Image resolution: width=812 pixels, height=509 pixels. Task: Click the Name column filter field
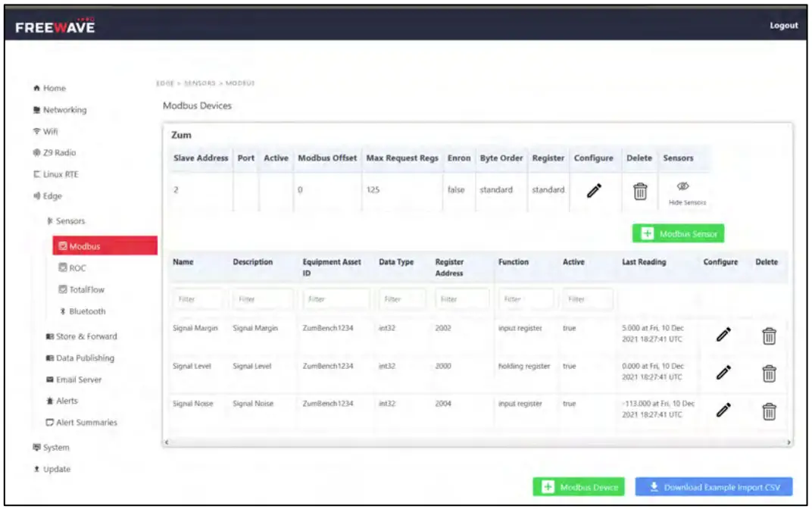[x=198, y=298]
